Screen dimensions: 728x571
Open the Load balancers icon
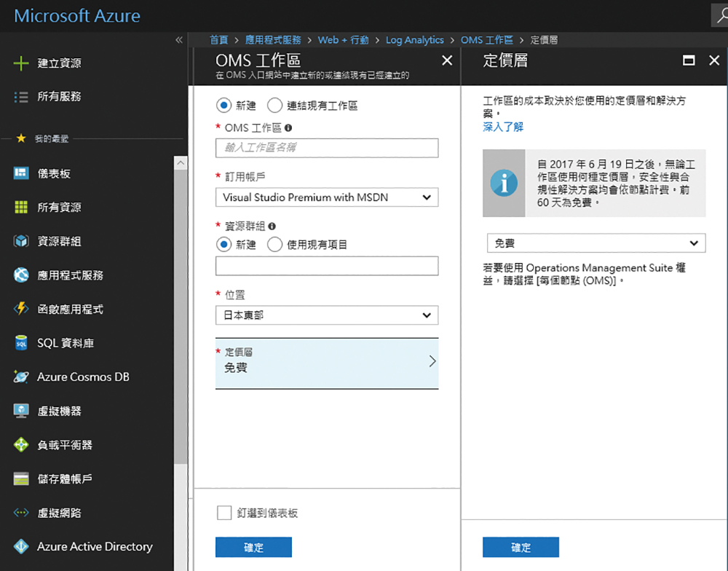[21, 444]
